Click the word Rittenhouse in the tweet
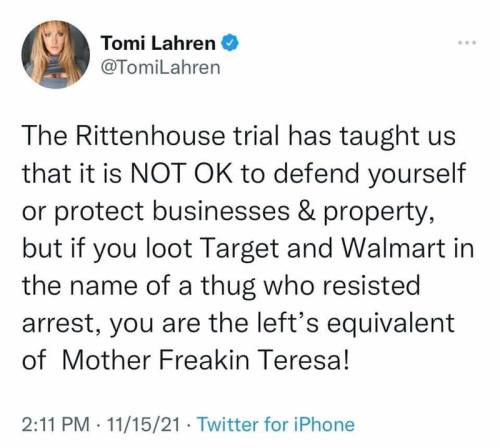The image size is (500, 448). pyautogui.click(x=151, y=136)
